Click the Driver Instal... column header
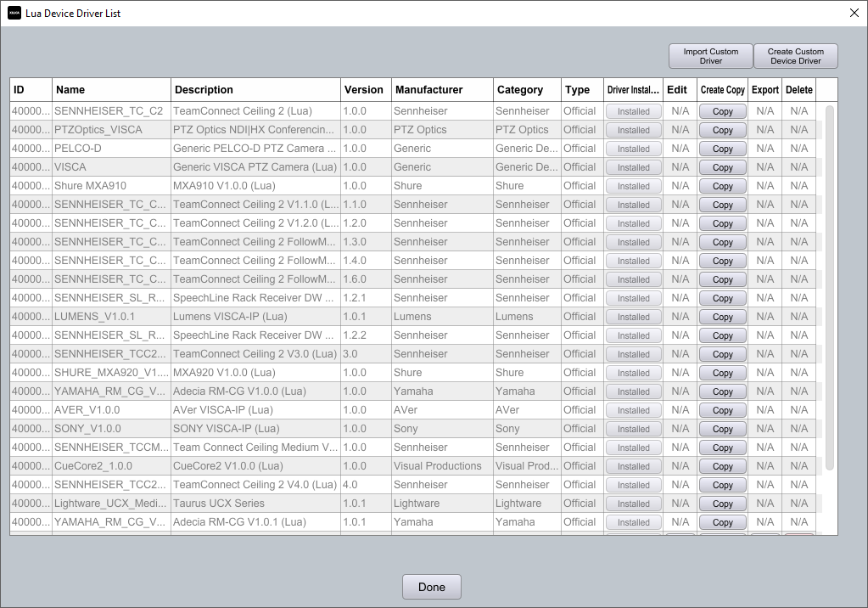 (x=633, y=90)
